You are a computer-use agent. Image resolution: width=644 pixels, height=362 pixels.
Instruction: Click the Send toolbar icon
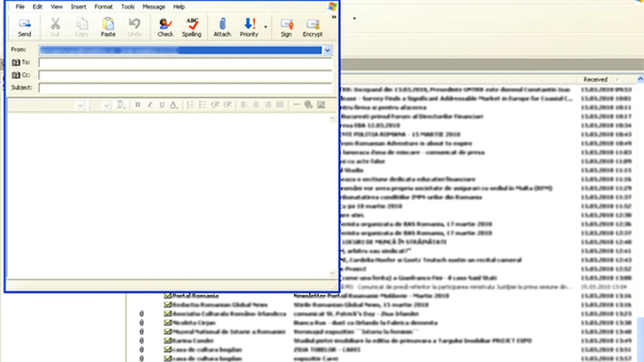click(25, 27)
